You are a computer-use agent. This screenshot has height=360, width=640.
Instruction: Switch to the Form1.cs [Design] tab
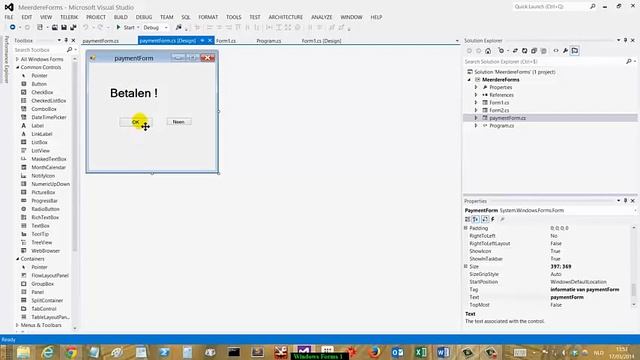pos(321,41)
